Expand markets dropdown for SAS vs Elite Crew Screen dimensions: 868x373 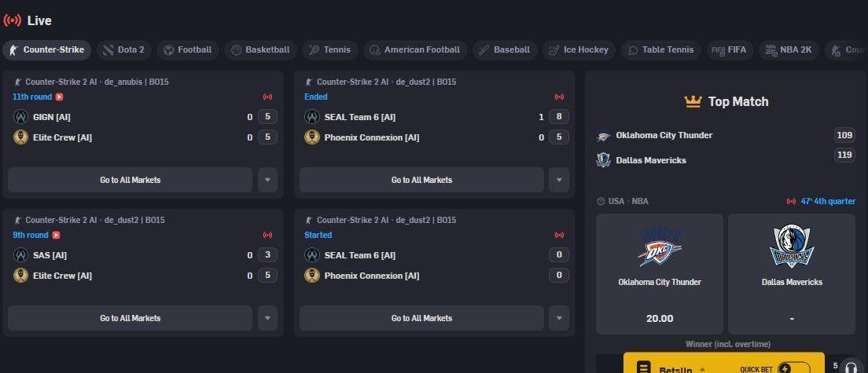pyautogui.click(x=267, y=318)
